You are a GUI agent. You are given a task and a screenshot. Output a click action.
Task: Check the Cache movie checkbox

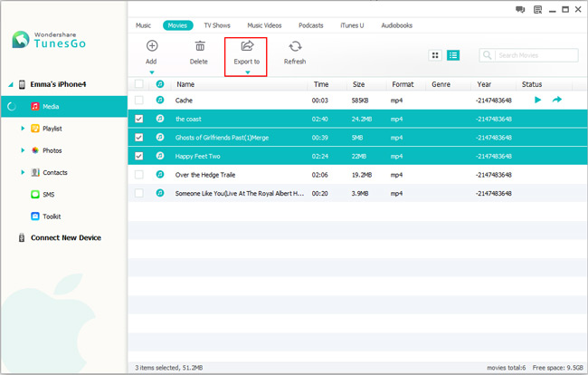click(139, 101)
